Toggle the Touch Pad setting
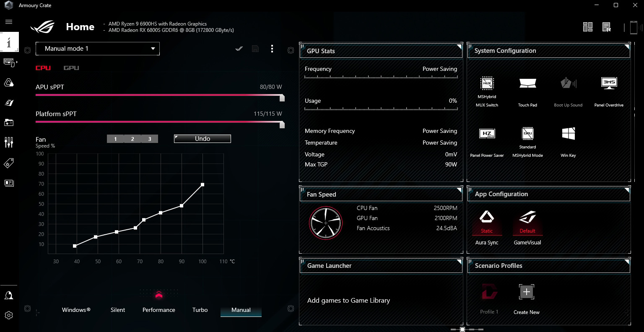Viewport: 644px width, 332px height. pyautogui.click(x=527, y=83)
